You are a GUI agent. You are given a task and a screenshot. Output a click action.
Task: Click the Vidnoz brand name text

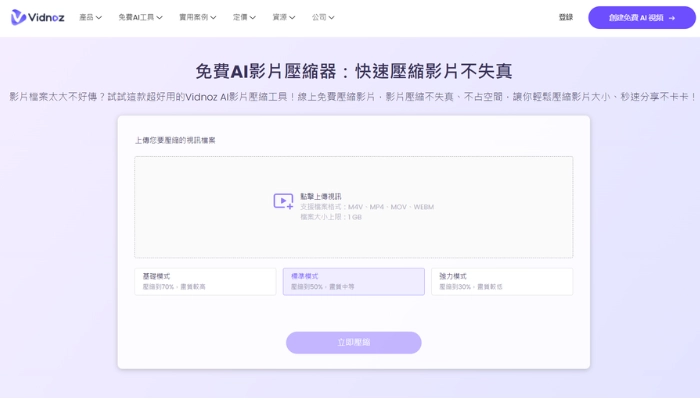tap(46, 18)
